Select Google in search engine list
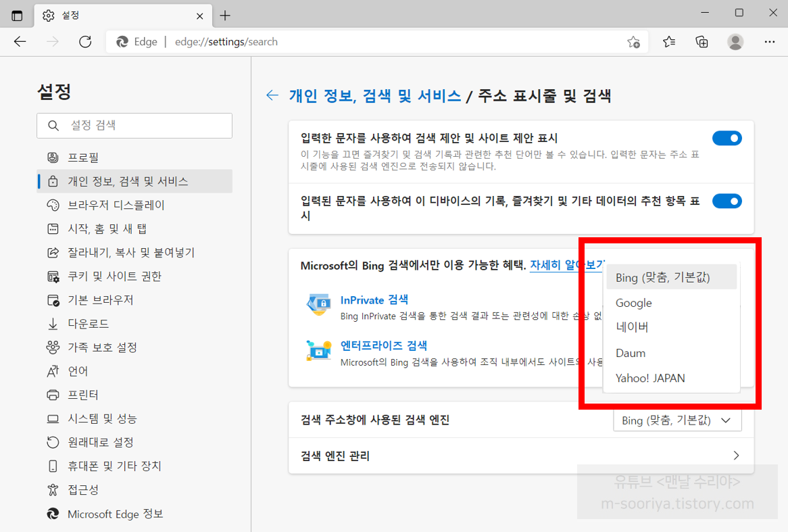This screenshot has height=532, width=788. tap(671, 303)
